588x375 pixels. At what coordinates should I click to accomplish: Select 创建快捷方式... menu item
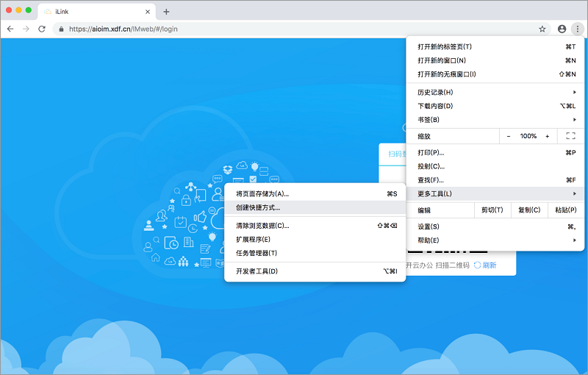[258, 207]
